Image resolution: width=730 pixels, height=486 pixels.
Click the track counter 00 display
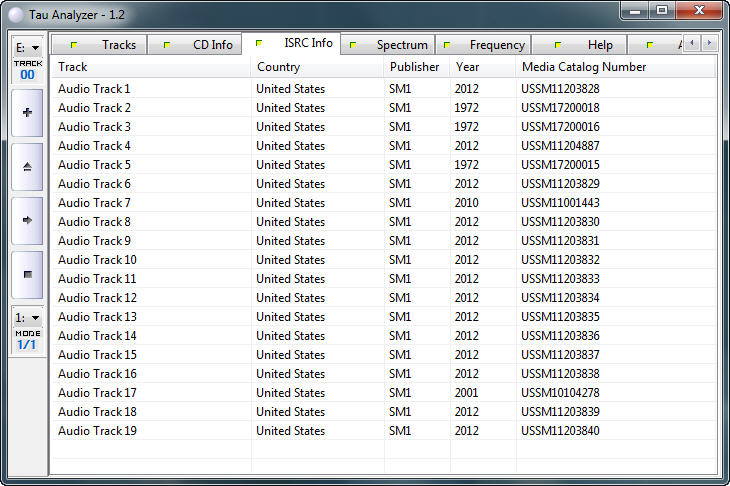(x=27, y=74)
